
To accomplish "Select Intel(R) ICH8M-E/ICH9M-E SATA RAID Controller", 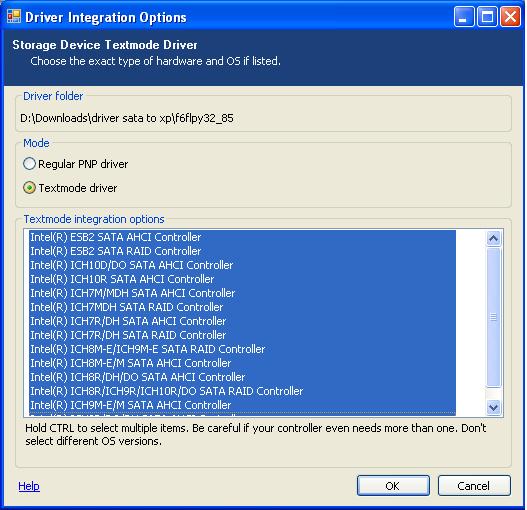I will [x=242, y=349].
